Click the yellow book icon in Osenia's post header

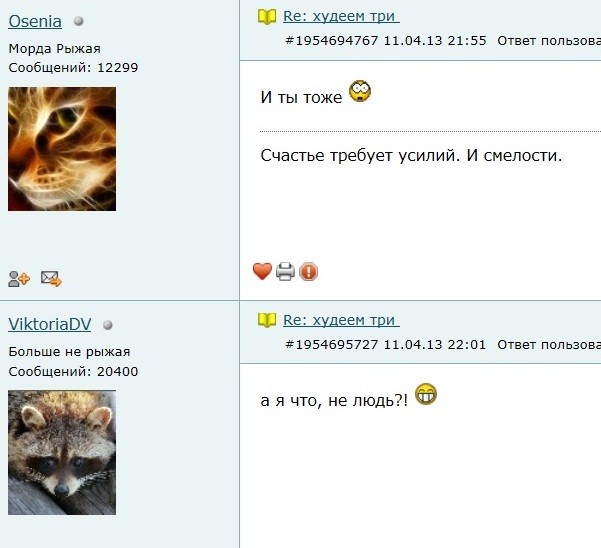267,17
